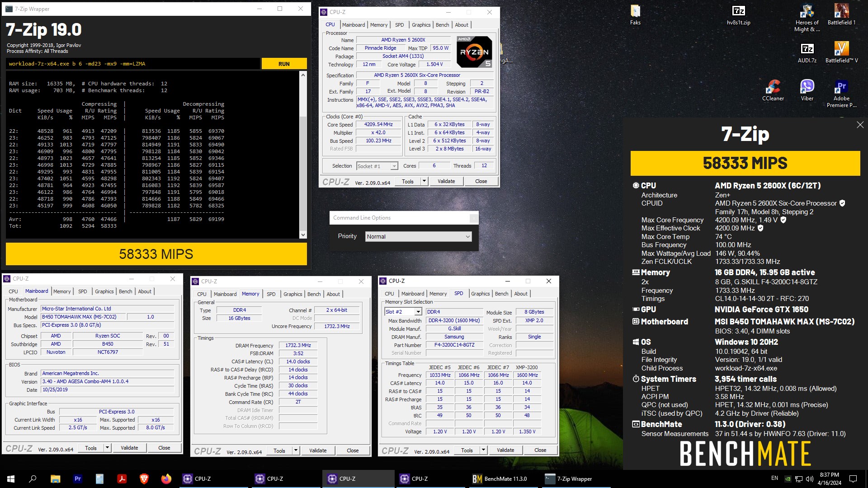Image resolution: width=868 pixels, height=488 pixels.
Task: Click scrollbar down arrow in 7-Zip output
Action: click(303, 235)
